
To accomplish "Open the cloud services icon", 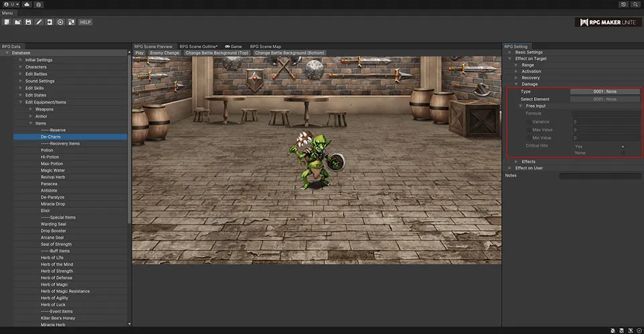I will [26, 4].
